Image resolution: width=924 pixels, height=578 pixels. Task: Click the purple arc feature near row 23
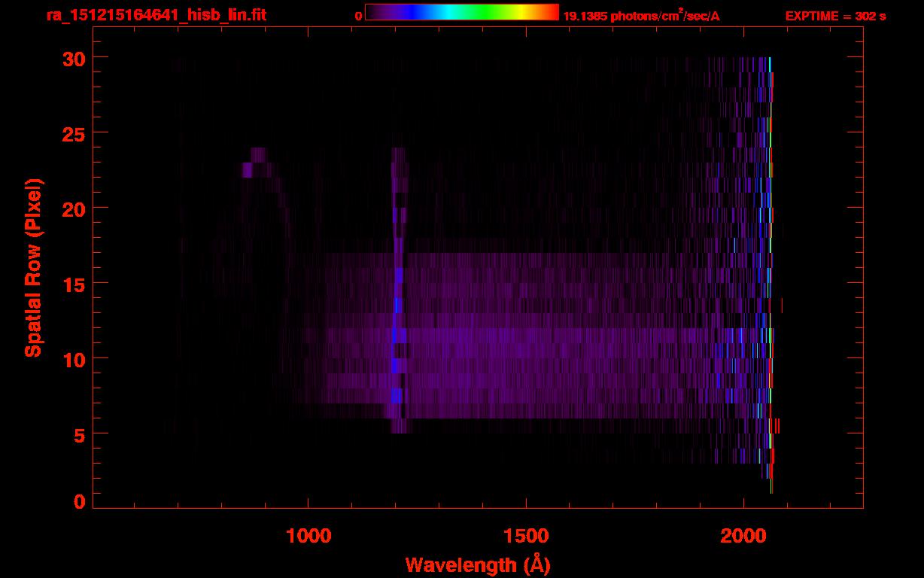click(x=257, y=163)
